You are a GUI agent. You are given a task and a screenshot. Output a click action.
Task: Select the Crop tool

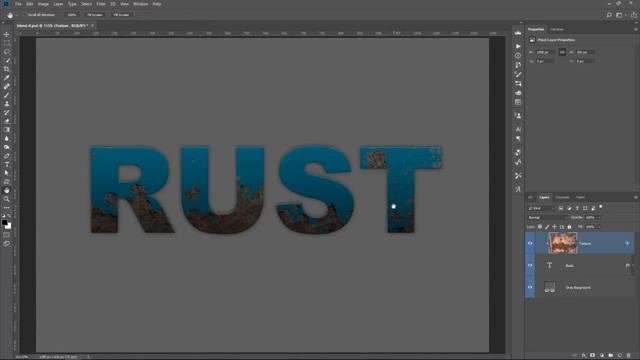click(7, 69)
